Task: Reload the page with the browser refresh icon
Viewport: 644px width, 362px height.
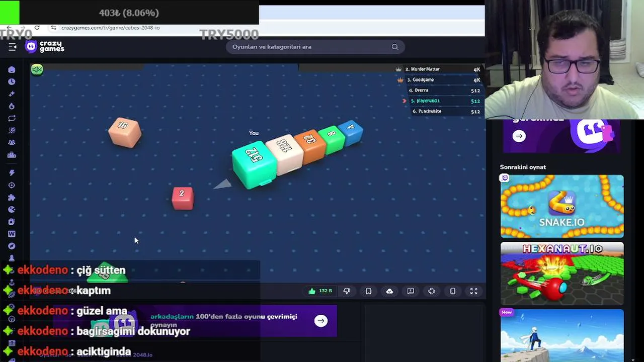Action: point(37,28)
